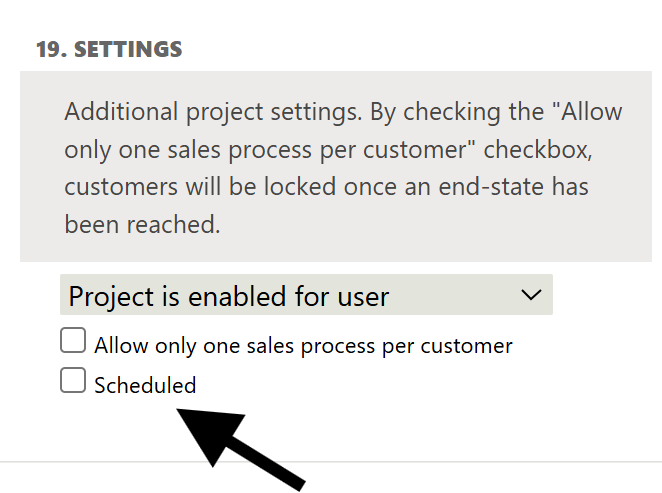
Task: Tick the Scheduled checkbox
Action: click(x=73, y=381)
